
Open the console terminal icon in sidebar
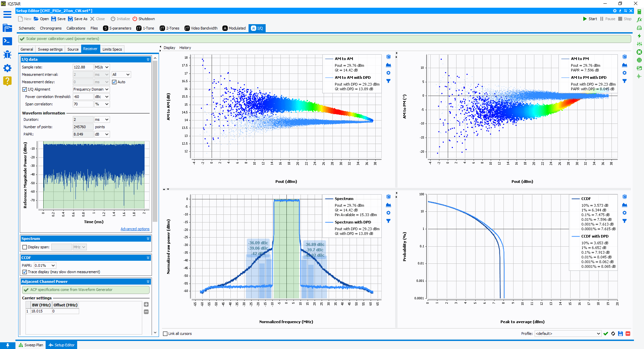tap(7, 41)
